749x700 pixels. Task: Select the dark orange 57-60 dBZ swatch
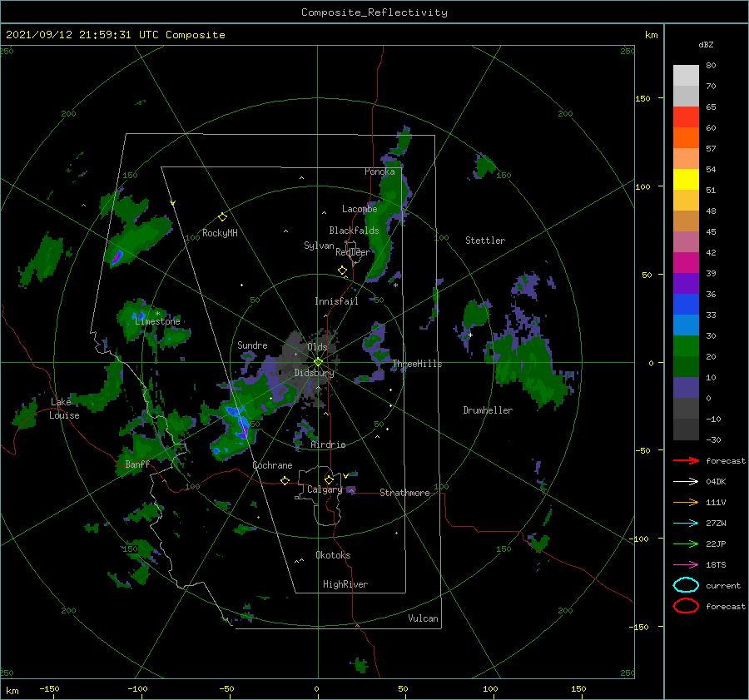click(686, 138)
